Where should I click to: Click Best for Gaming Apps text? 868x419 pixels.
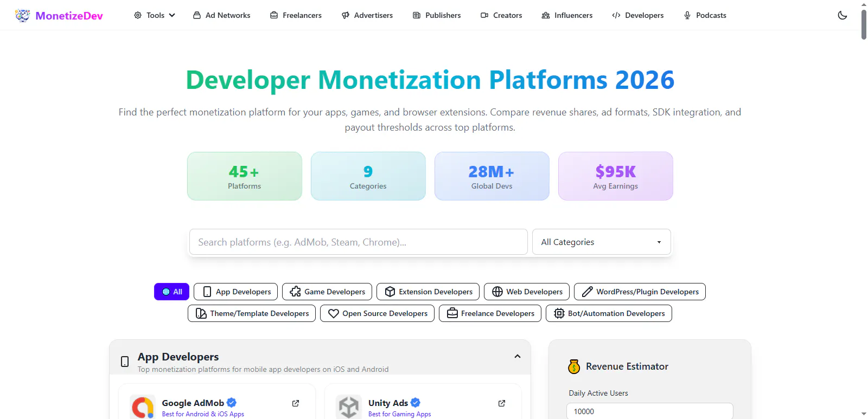coord(400,414)
